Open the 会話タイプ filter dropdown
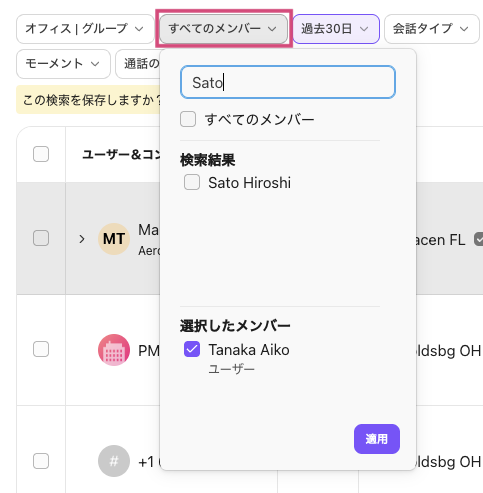Image resolution: width=483 pixels, height=493 pixels. [432, 29]
